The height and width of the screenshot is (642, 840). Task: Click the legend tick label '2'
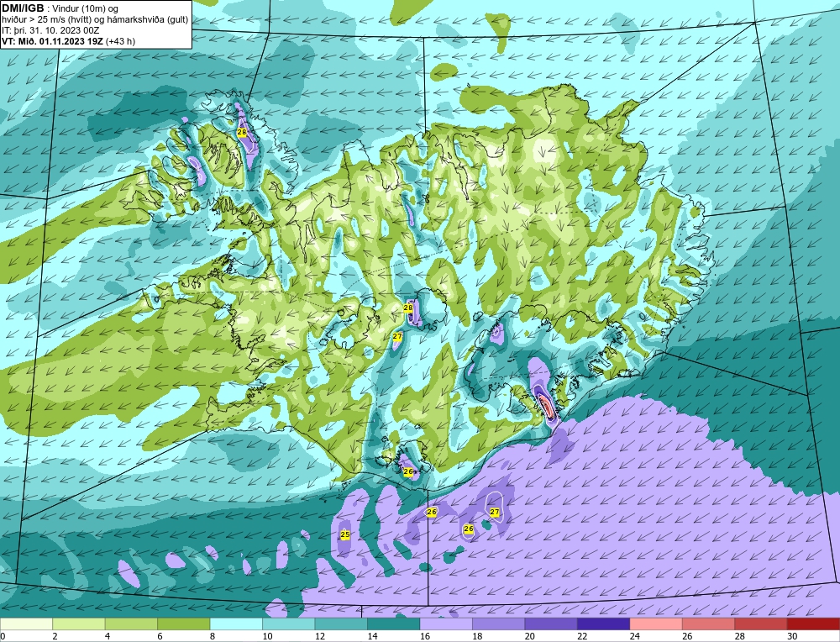pyautogui.click(x=55, y=636)
